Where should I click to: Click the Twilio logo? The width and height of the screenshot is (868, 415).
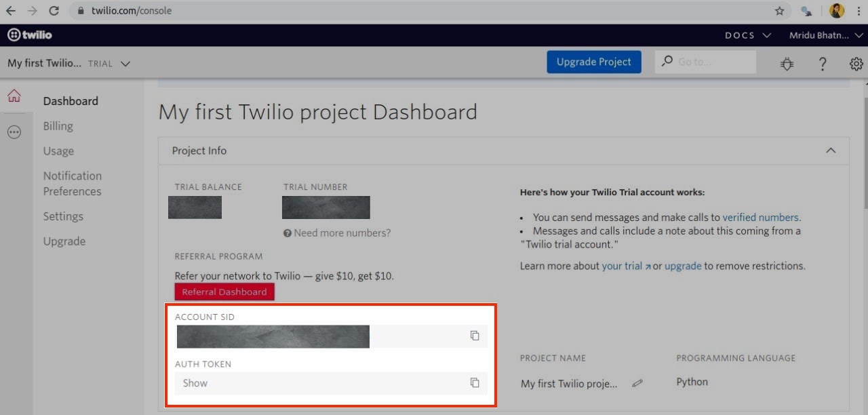[29, 35]
